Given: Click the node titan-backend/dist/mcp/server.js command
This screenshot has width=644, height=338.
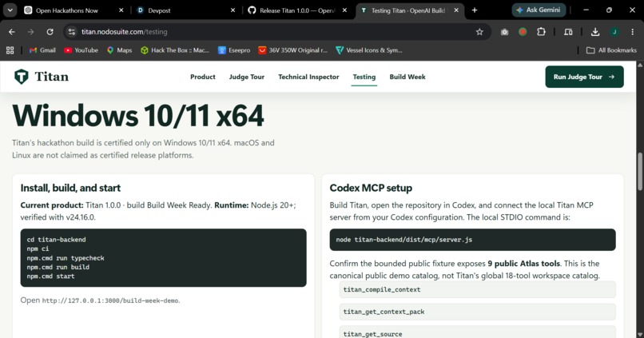Looking at the screenshot, I should (404, 240).
